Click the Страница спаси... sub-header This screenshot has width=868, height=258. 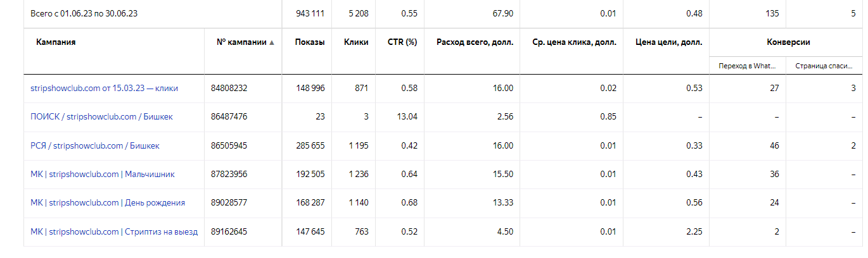pos(823,65)
